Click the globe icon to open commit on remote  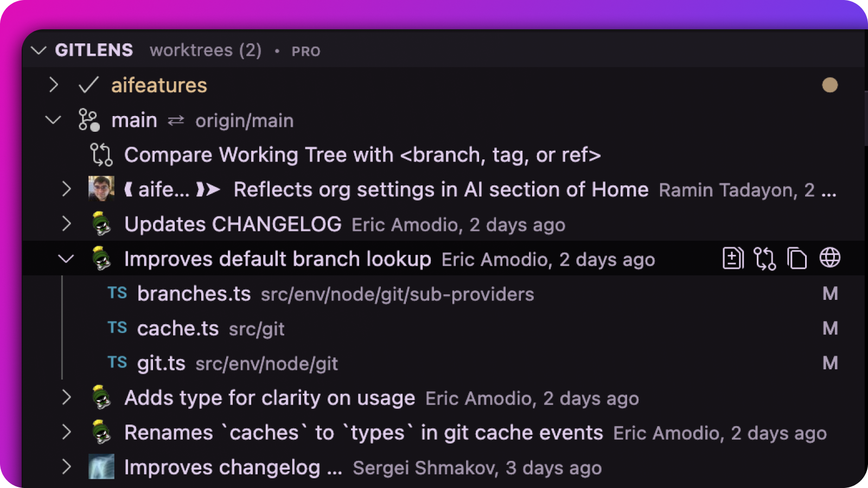coord(829,258)
